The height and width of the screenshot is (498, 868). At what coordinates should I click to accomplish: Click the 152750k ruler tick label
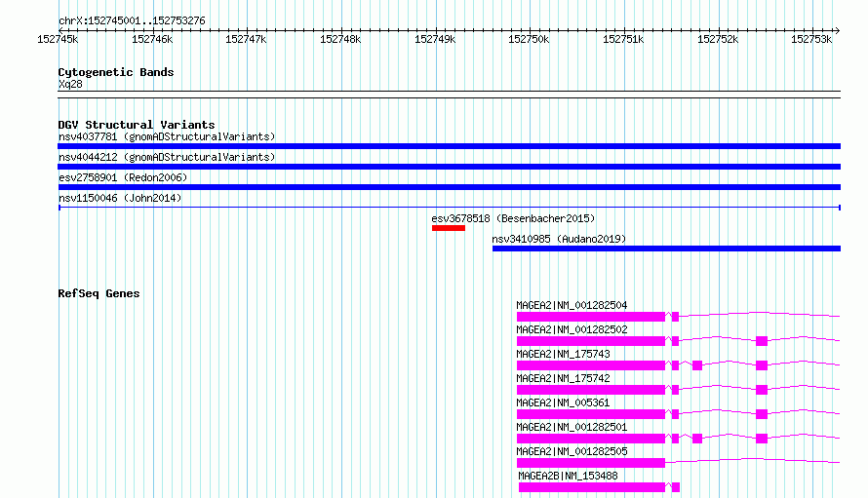click(x=529, y=39)
